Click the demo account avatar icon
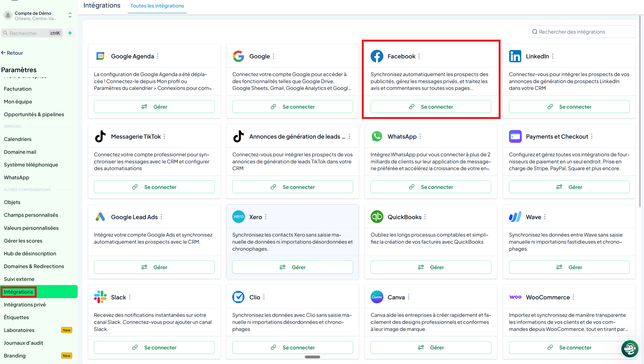Screen dimensions: 644x364 (8, 16)
